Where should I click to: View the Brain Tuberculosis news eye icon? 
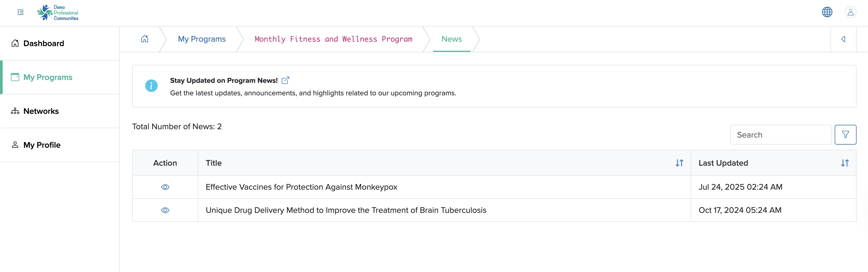pos(165,210)
